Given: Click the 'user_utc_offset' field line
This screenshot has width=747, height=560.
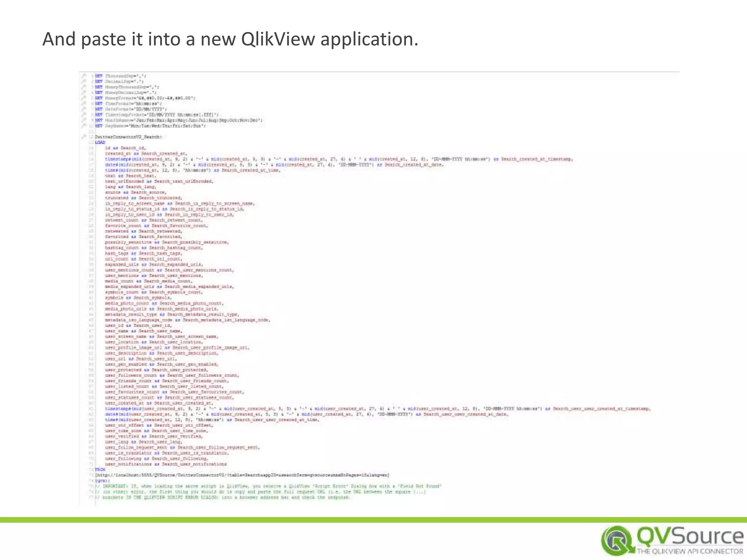Looking at the screenshot, I should click(x=159, y=425).
